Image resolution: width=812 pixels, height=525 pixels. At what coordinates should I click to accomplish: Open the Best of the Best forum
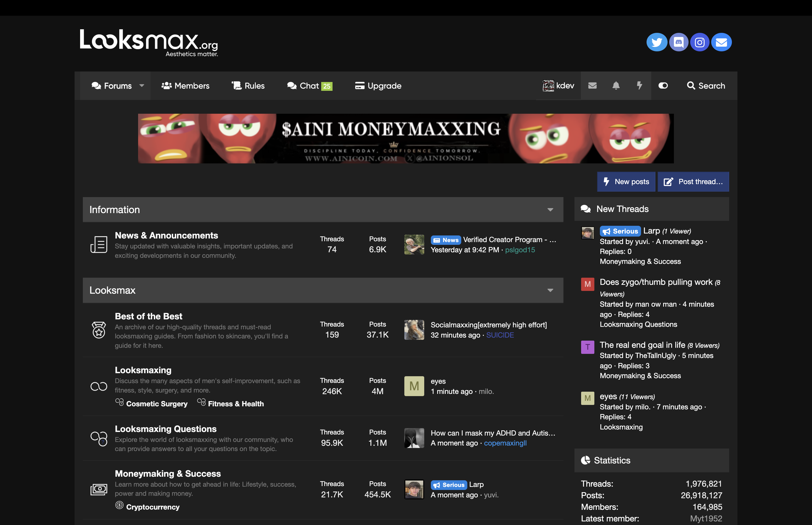(x=149, y=316)
